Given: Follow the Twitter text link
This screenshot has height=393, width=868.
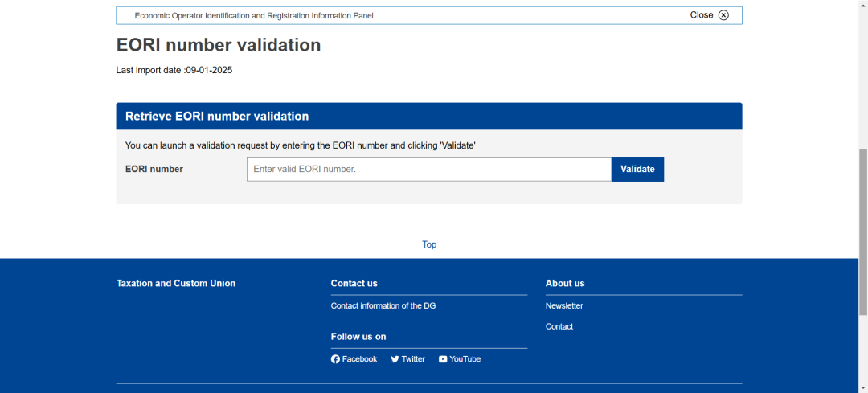Looking at the screenshot, I should [414, 359].
